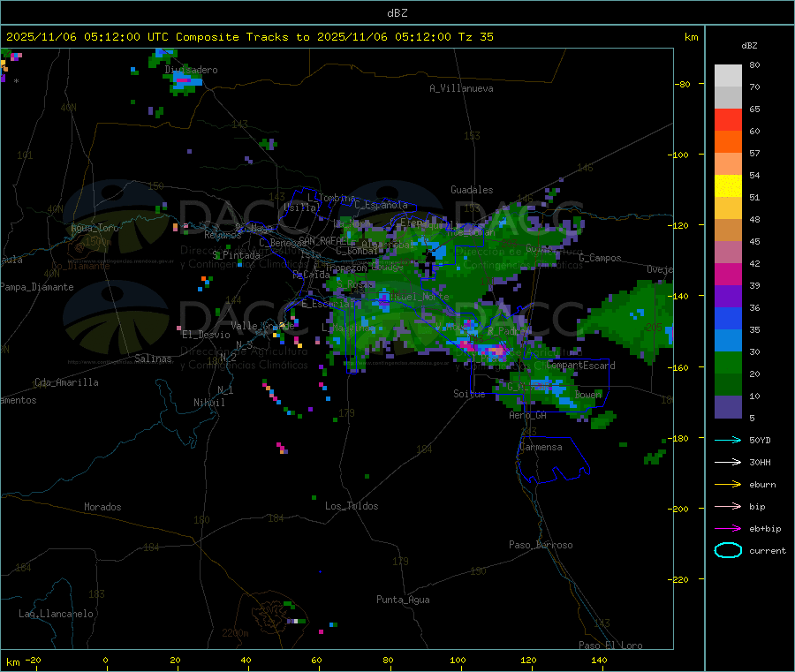The height and width of the screenshot is (672, 795).
Task: Click the Paso_El_Loro location label
Action: 610,646
